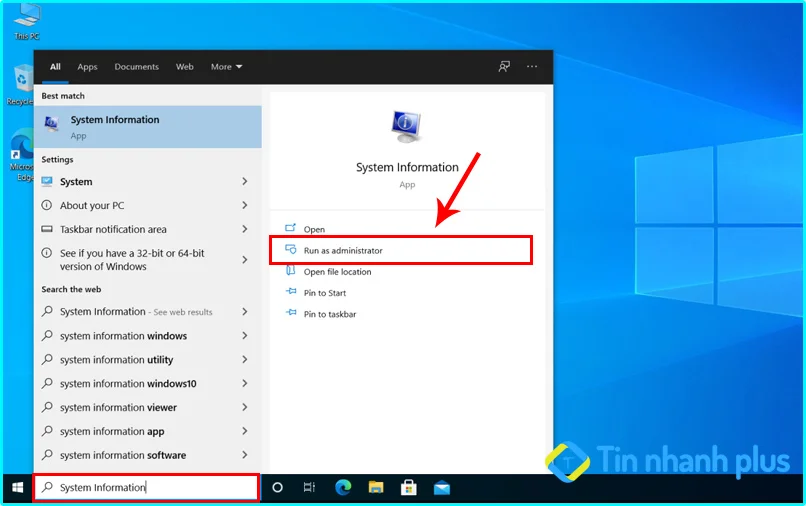Click the feedback icon in search header

coord(504,67)
